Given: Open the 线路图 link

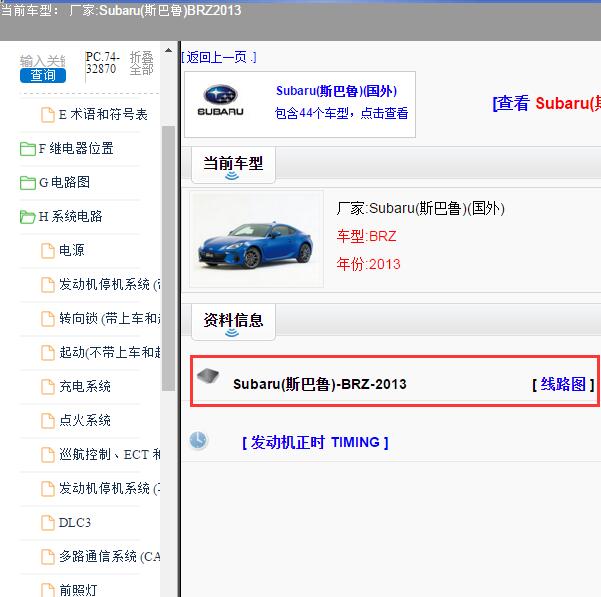Looking at the screenshot, I should coord(563,384).
